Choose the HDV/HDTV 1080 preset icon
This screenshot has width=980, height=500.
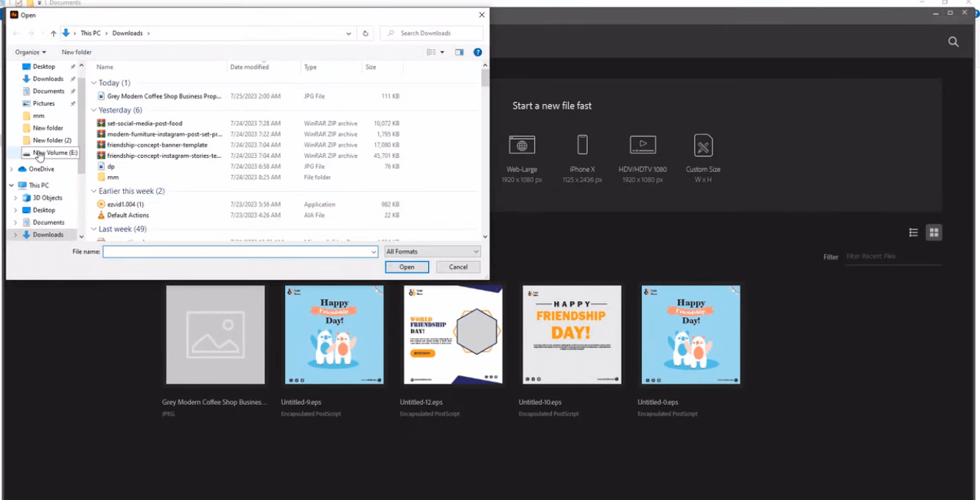click(x=643, y=145)
